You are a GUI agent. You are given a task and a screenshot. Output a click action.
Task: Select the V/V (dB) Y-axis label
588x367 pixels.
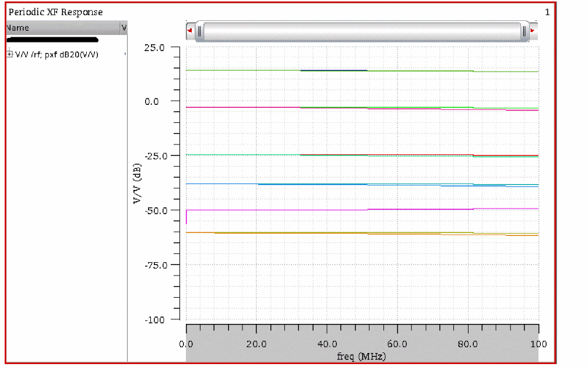pyautogui.click(x=137, y=183)
